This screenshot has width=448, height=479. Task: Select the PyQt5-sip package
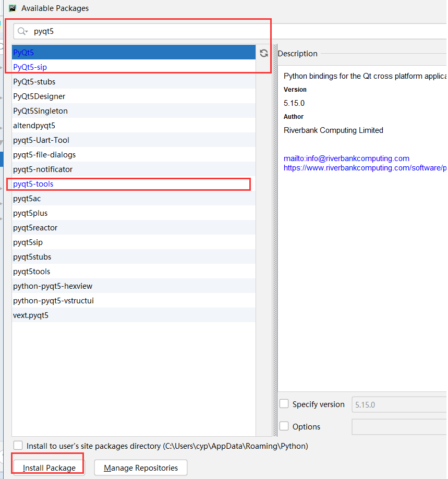pyautogui.click(x=134, y=67)
